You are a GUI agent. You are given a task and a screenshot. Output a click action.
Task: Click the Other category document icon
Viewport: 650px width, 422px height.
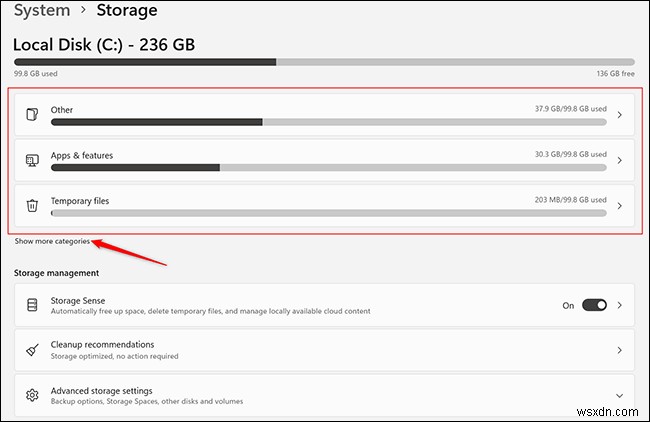32,115
